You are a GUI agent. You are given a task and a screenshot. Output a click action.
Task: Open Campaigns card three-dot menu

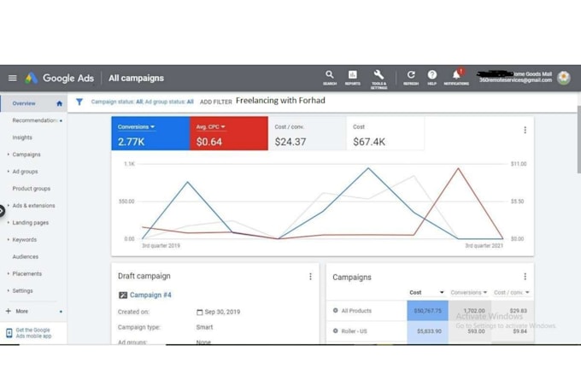[x=525, y=277]
